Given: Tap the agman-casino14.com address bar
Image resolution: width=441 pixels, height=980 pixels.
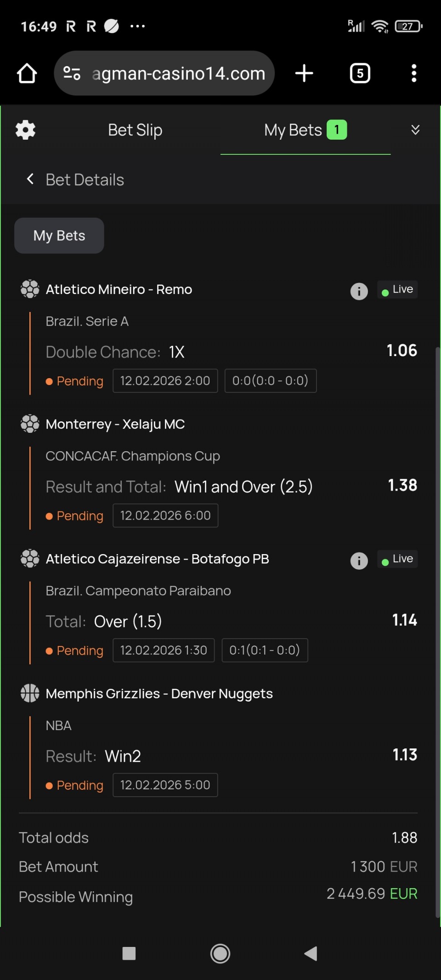Looking at the screenshot, I should [178, 74].
